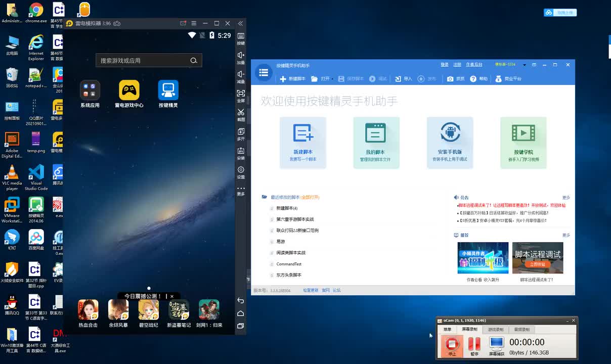Click the 登录 link
Viewport: 611px width, 364px height.
(445, 65)
